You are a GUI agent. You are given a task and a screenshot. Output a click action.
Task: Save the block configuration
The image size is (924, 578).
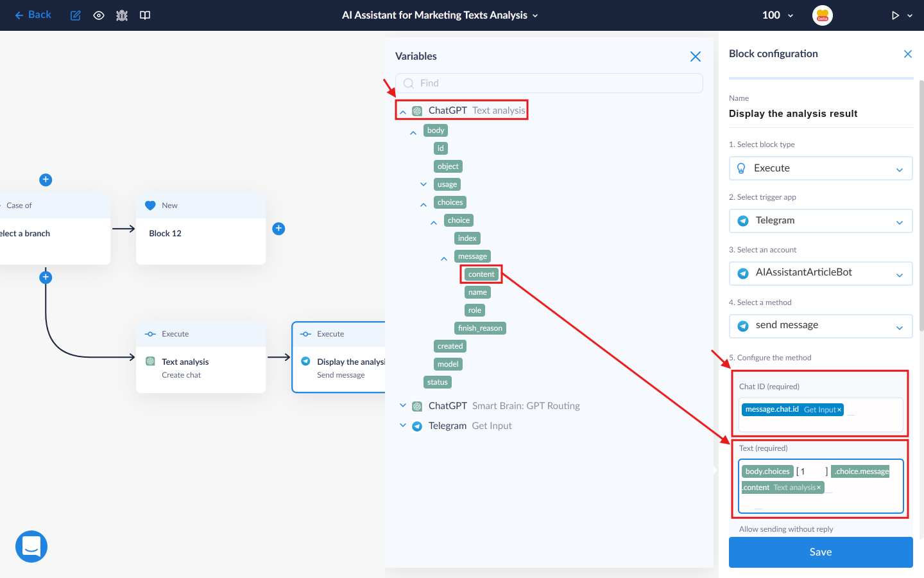coord(821,552)
